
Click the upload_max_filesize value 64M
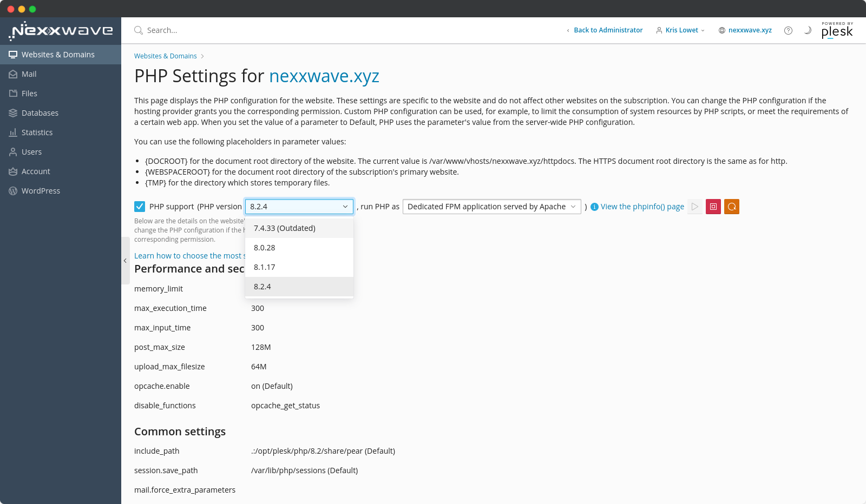click(259, 367)
